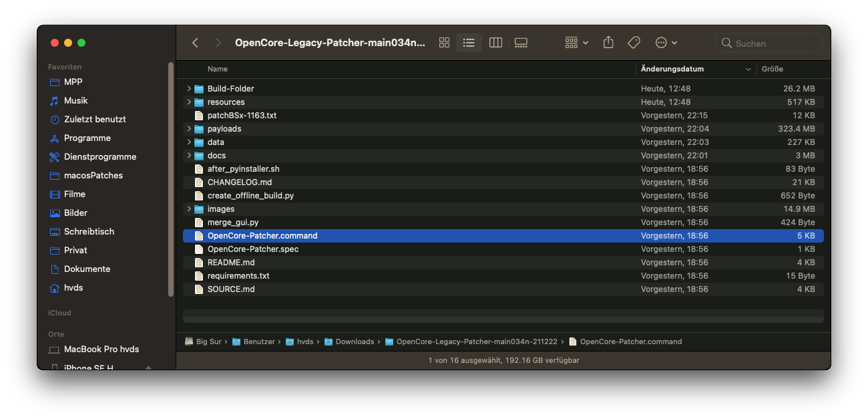
Task: Toggle sort direction chevron in Änderungsdatum header
Action: point(748,69)
